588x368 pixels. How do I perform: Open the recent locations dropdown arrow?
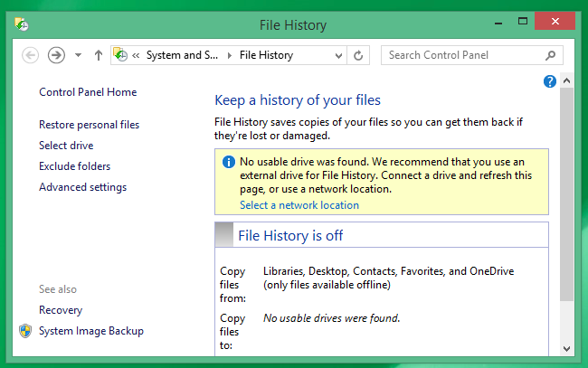tap(78, 55)
